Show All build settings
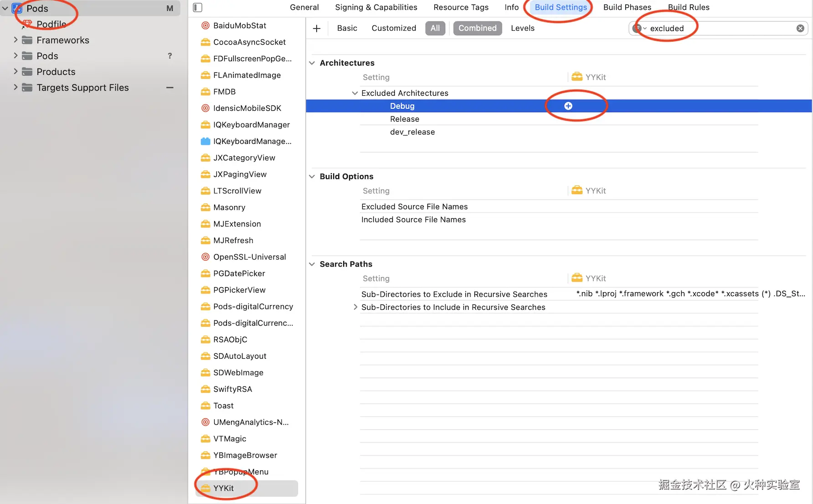Screen dimensions: 813x504 [x=435, y=28]
